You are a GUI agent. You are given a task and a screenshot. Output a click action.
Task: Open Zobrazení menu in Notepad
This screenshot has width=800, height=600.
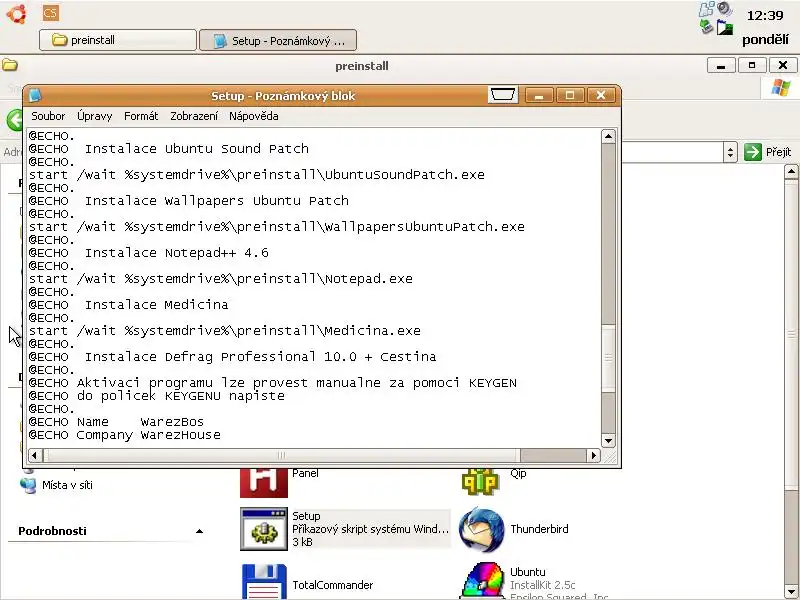[x=194, y=116]
